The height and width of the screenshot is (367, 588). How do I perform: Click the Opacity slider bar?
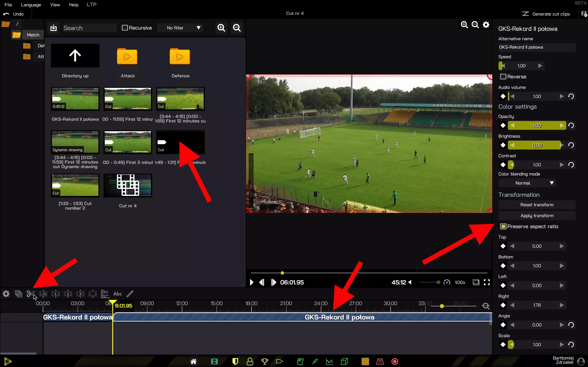[537, 126]
